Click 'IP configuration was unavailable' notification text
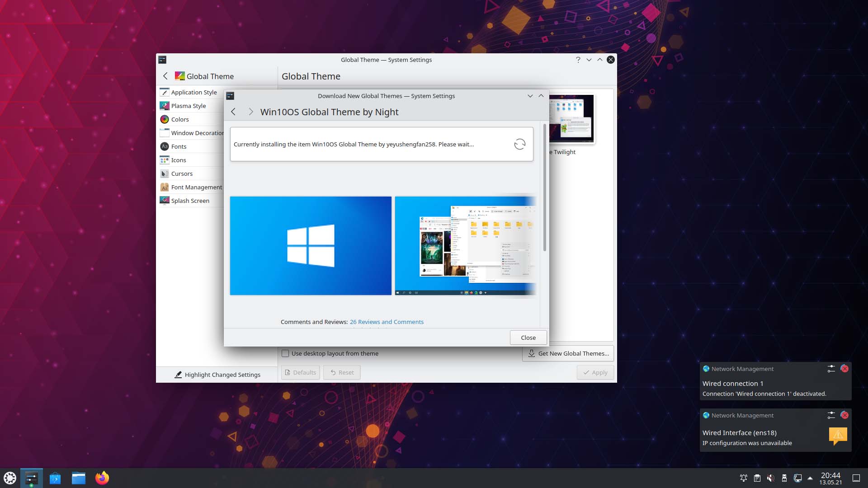This screenshot has height=488, width=868. 747,443
